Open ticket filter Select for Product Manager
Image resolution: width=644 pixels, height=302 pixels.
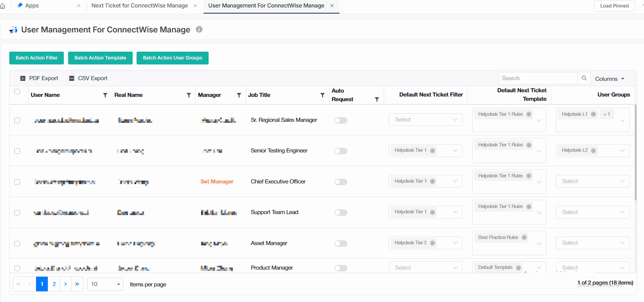(x=425, y=267)
